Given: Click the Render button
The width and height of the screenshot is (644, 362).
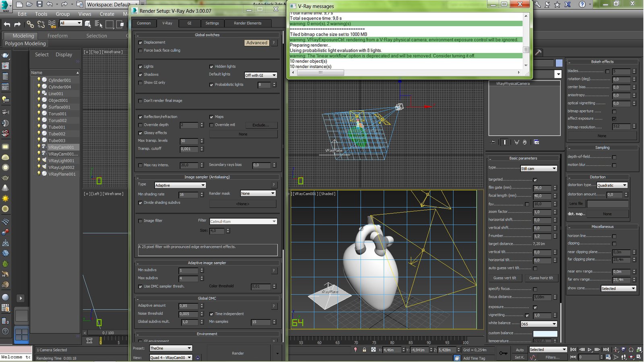Looking at the screenshot, I should [237, 353].
